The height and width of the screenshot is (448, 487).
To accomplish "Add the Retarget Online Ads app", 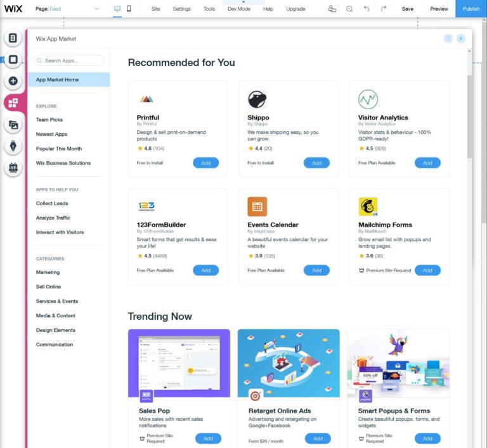I will point(318,438).
